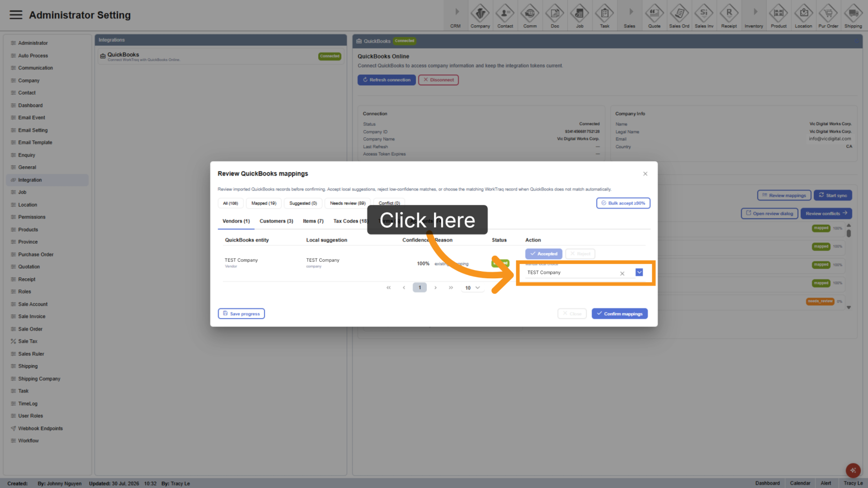Screen dimensions: 868x488
Task: Click Open review dialog button
Action: tap(769, 213)
